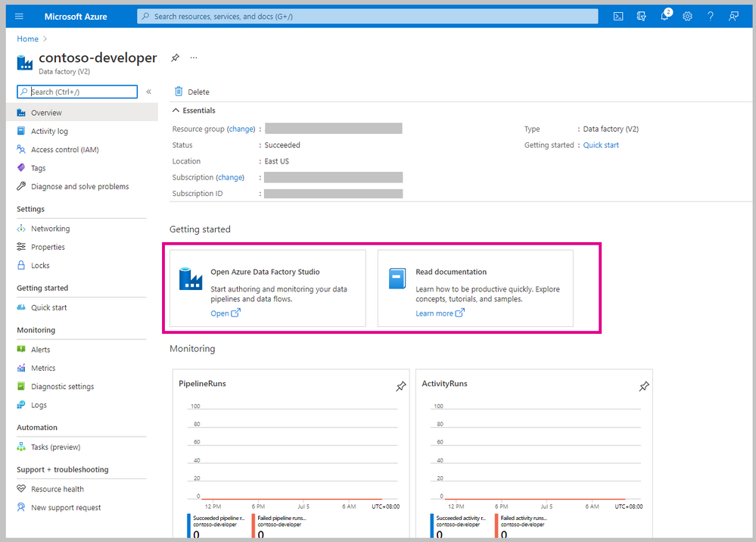This screenshot has width=756, height=542.
Task: Click the Locks padlock icon
Action: coord(20,265)
